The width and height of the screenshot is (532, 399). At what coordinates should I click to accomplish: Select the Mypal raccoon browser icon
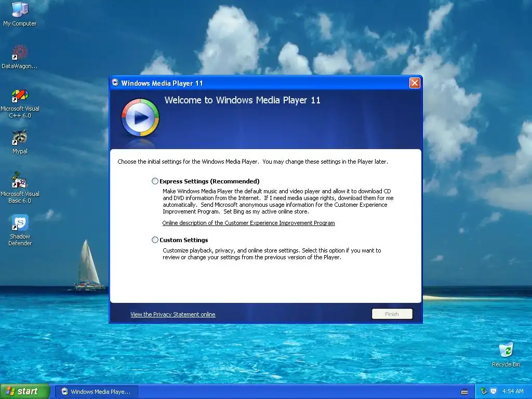coord(20,142)
